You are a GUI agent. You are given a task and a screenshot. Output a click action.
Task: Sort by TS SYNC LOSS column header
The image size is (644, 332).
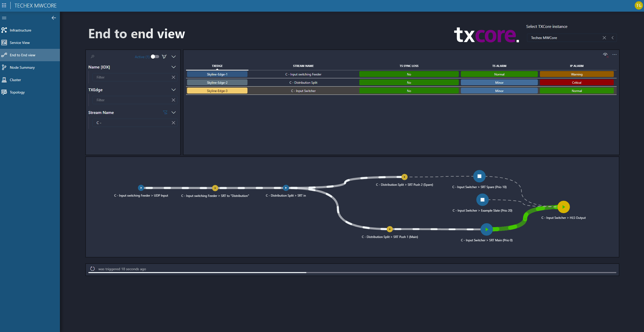click(x=409, y=66)
